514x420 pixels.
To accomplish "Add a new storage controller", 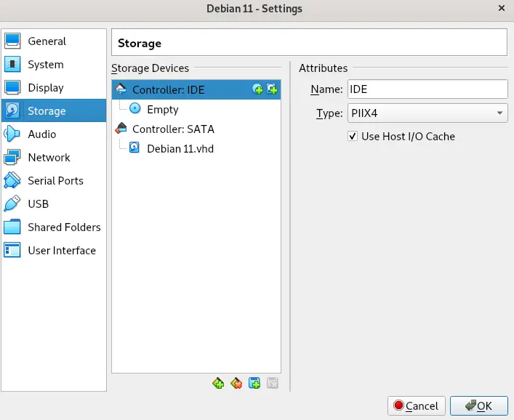I will pyautogui.click(x=218, y=383).
